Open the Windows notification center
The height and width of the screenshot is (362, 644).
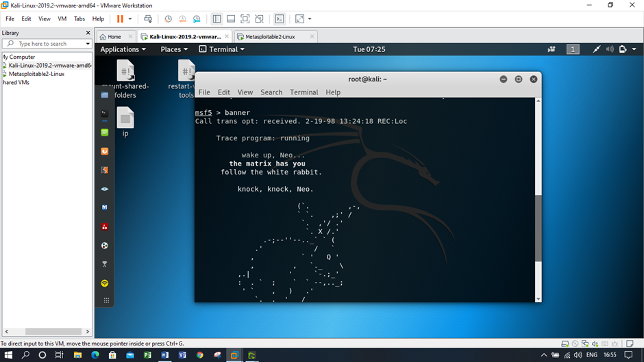[x=628, y=355]
